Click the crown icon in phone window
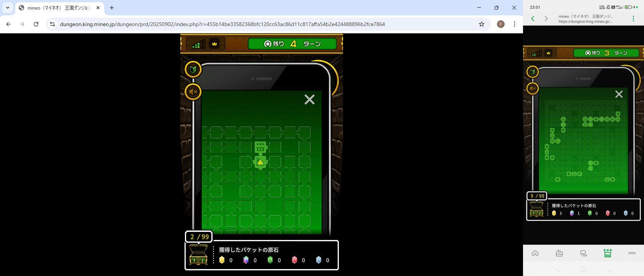Viewport: 644px width, 276px height. [548, 53]
